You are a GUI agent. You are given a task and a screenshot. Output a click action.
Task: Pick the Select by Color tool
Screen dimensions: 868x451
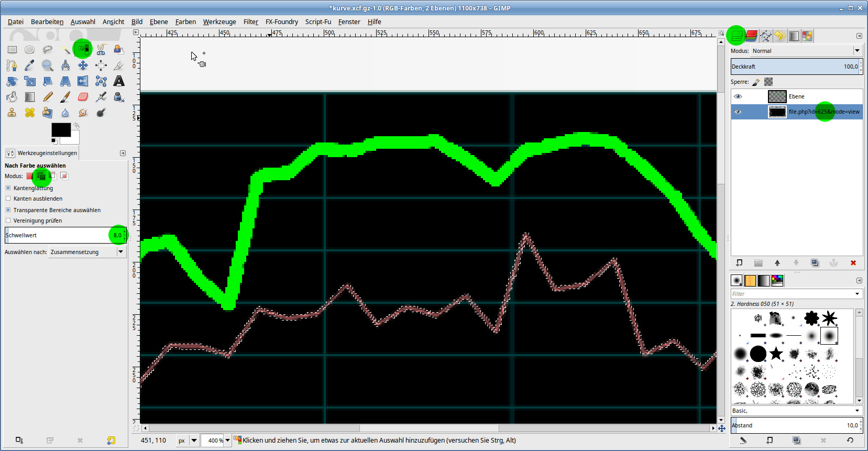pos(83,50)
